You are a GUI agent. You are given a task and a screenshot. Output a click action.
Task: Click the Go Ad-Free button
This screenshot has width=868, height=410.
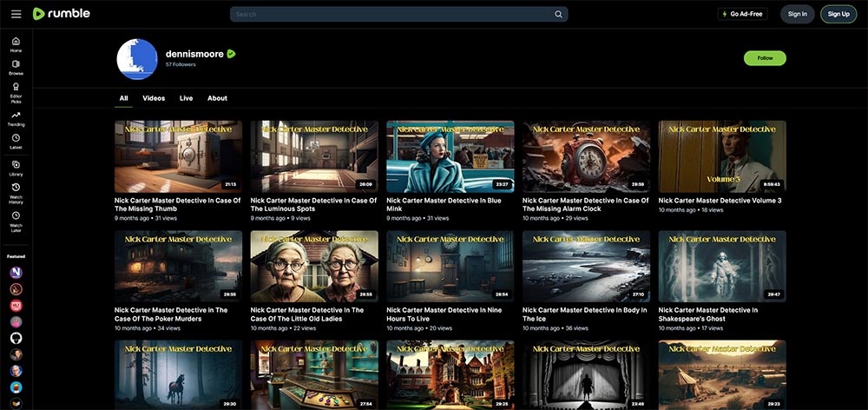pos(742,14)
